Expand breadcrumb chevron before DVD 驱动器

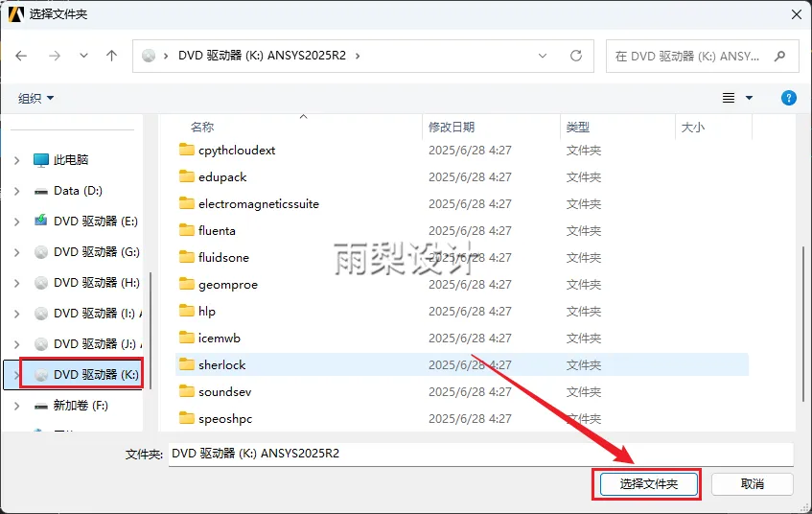tap(166, 56)
